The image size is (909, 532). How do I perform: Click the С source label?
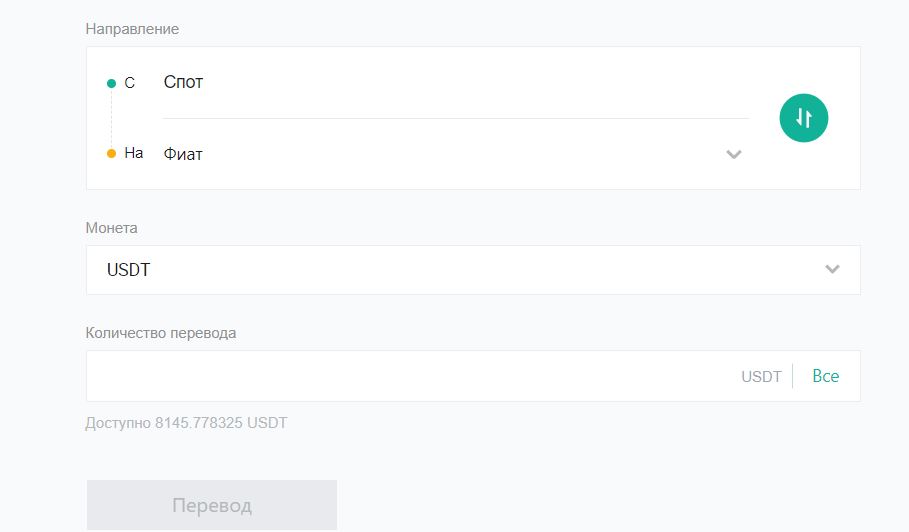click(x=129, y=83)
